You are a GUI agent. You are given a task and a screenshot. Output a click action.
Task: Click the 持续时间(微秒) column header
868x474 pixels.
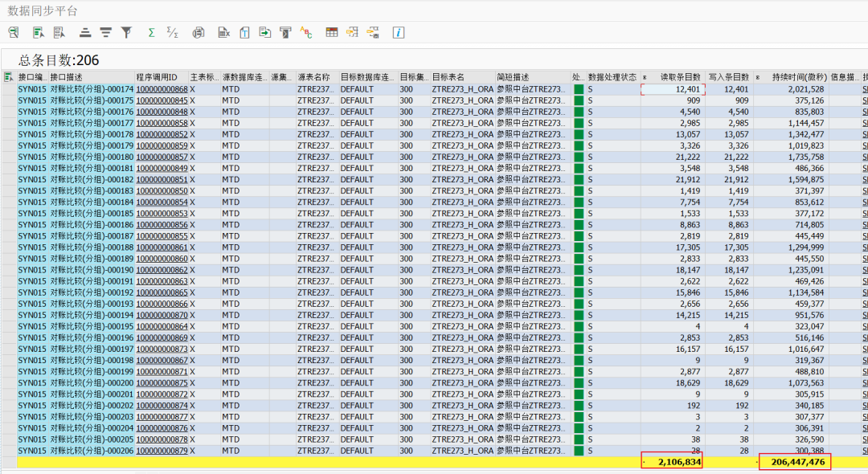791,77
